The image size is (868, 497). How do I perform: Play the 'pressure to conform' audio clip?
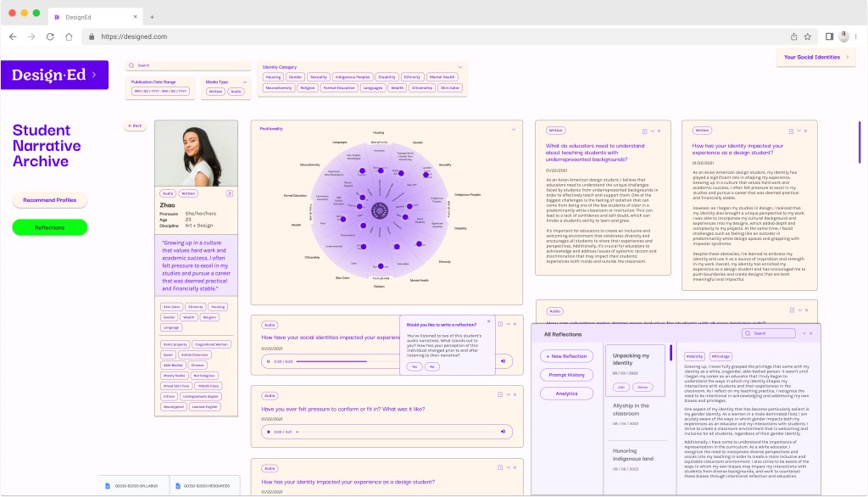(267, 432)
